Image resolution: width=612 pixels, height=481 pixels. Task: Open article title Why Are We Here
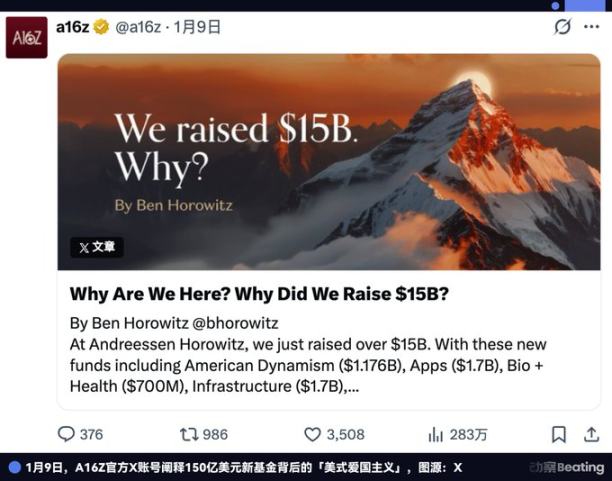pyautogui.click(x=259, y=294)
